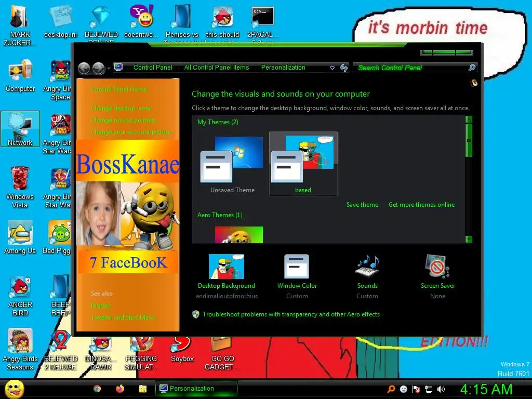The height and width of the screenshot is (399, 532).
Task: Open Troubleshoot transparency and Aero effects link
Action: (291, 314)
